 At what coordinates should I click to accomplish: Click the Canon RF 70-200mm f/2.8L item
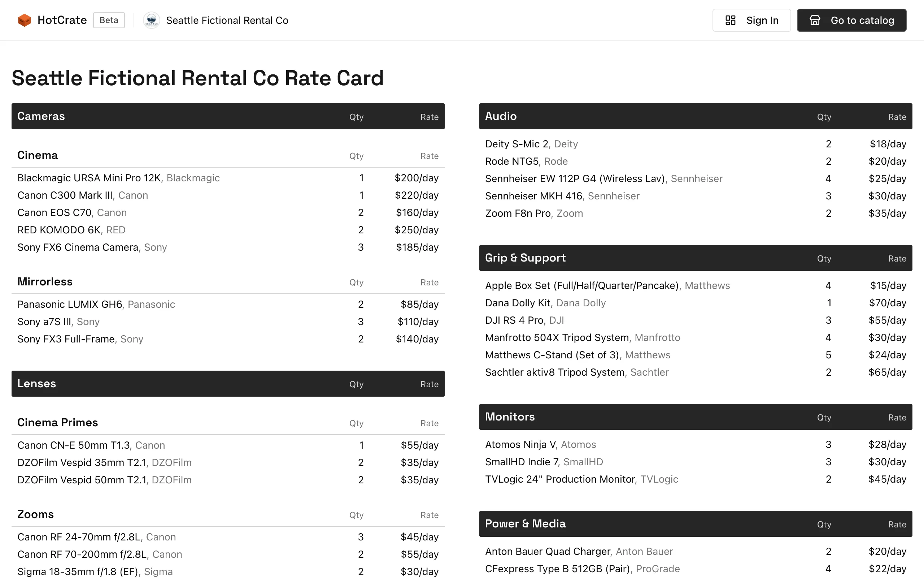[228, 554]
